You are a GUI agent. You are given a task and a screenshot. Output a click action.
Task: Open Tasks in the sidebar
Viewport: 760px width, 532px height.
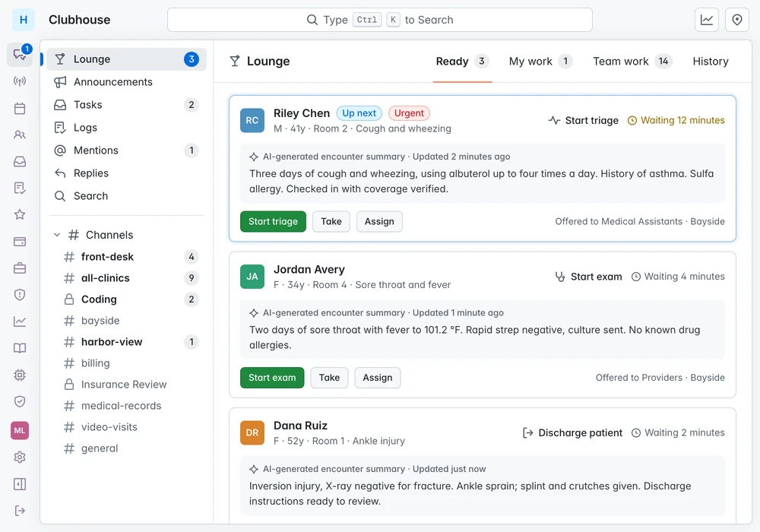click(126, 105)
